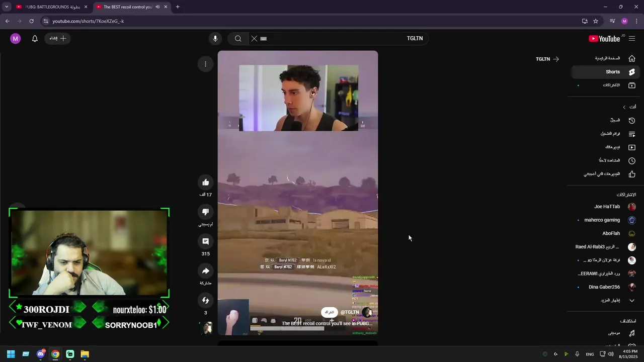Open File Explorer from taskbar
644x362 pixels.
pyautogui.click(x=85, y=354)
